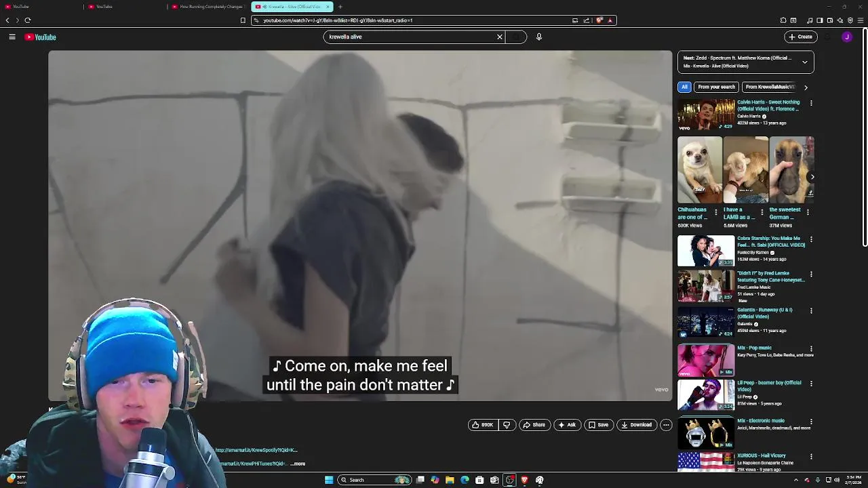Ask about this video

coord(567,425)
